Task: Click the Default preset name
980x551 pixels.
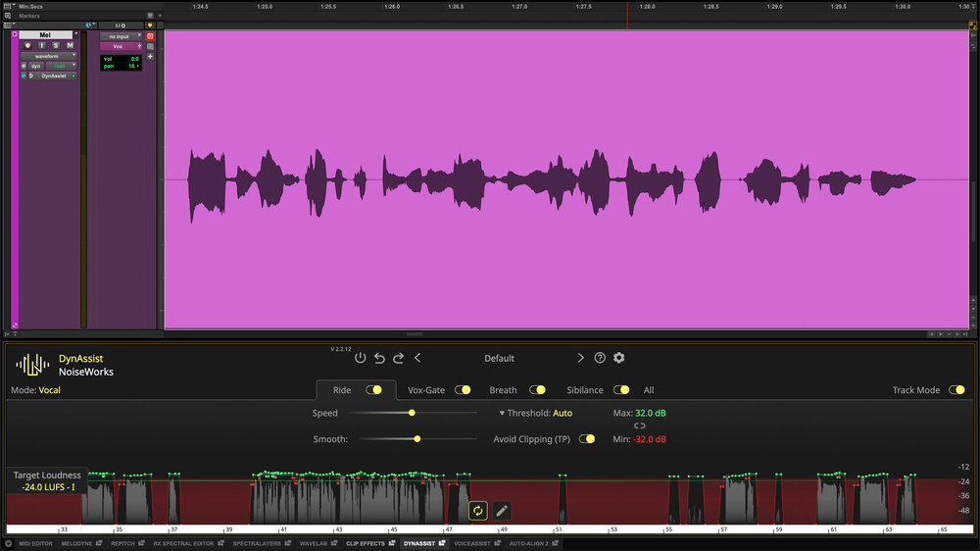Action: [x=499, y=358]
